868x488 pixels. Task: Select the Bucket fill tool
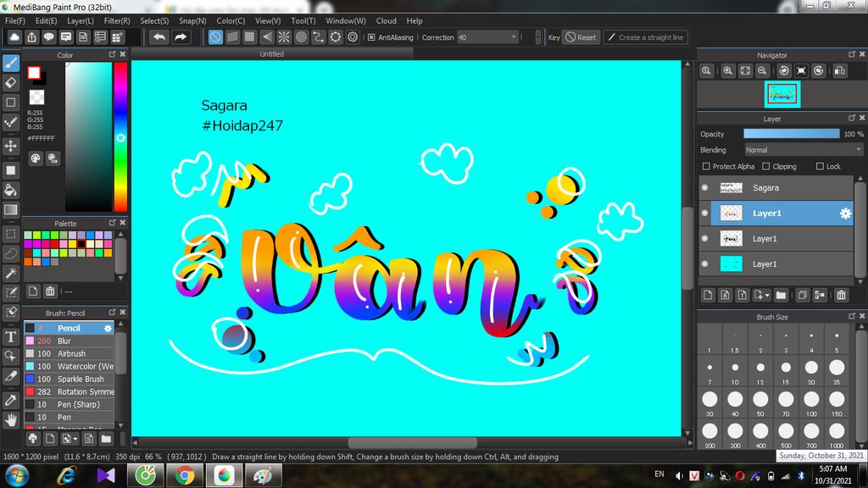(10, 191)
